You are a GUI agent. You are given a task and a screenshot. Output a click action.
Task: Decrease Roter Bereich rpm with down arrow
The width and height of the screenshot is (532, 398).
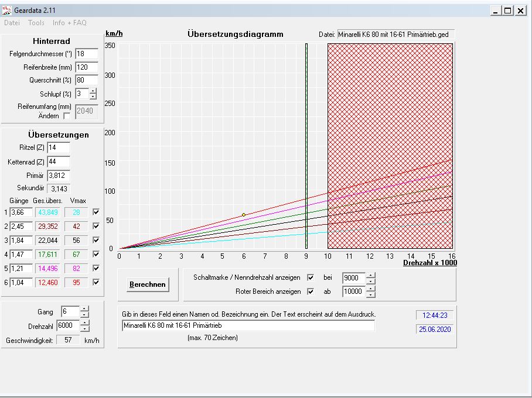[370, 294]
